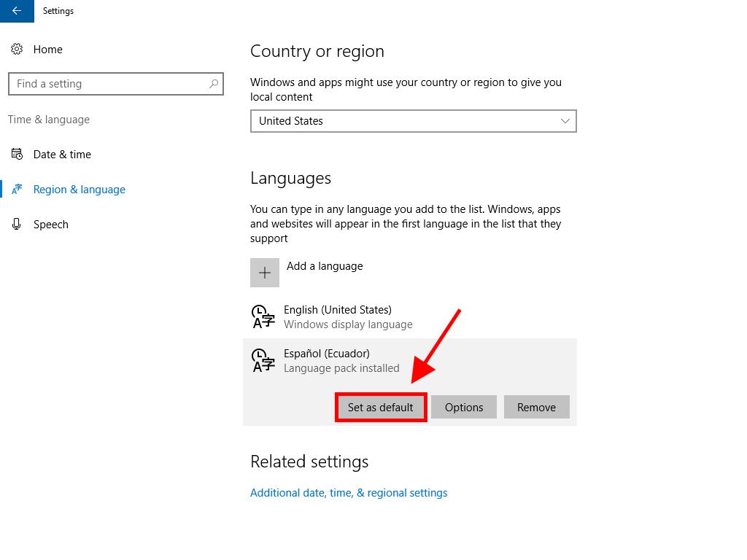Click the Date & time calendar icon
Screen dimensions: 747x560
coord(16,154)
